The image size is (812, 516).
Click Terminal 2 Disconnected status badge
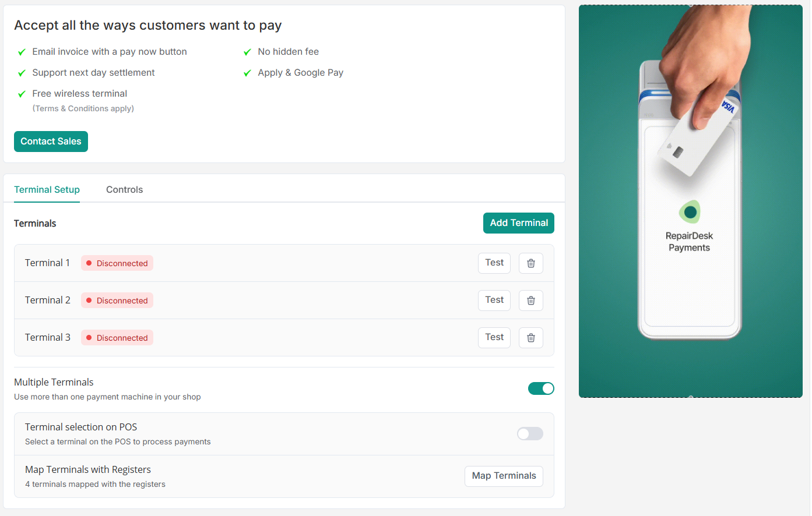point(117,301)
